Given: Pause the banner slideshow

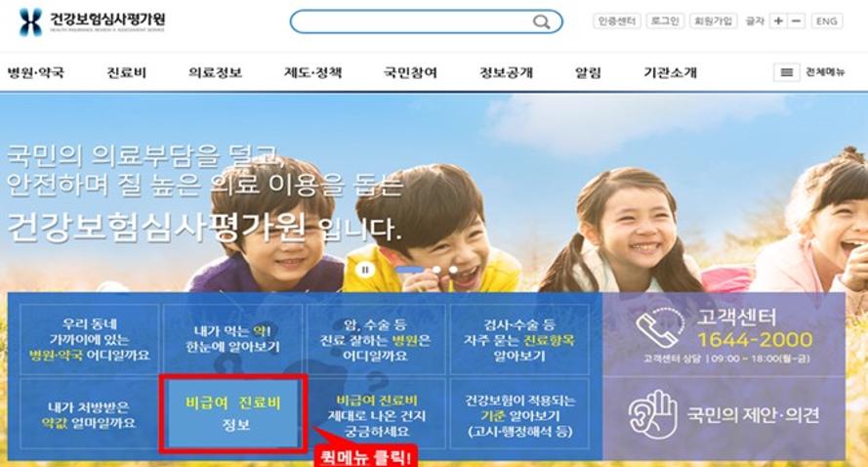Looking at the screenshot, I should click(x=365, y=270).
